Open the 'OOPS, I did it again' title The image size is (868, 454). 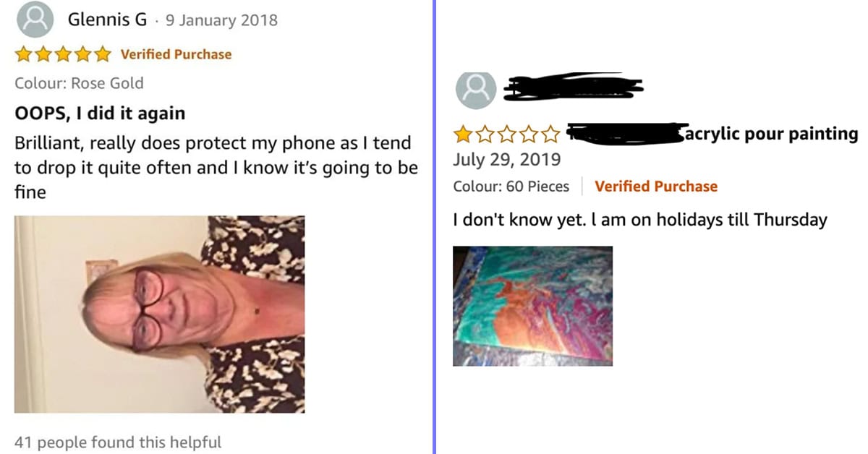tap(100, 113)
